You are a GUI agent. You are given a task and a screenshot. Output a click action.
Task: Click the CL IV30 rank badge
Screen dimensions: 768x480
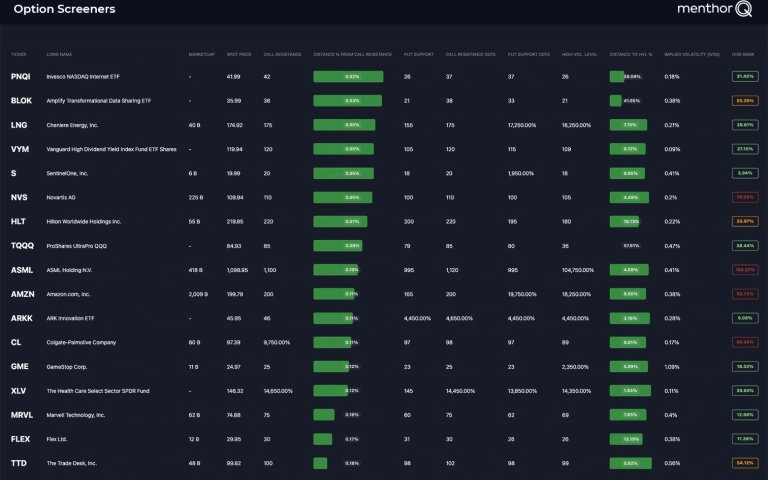pos(745,342)
